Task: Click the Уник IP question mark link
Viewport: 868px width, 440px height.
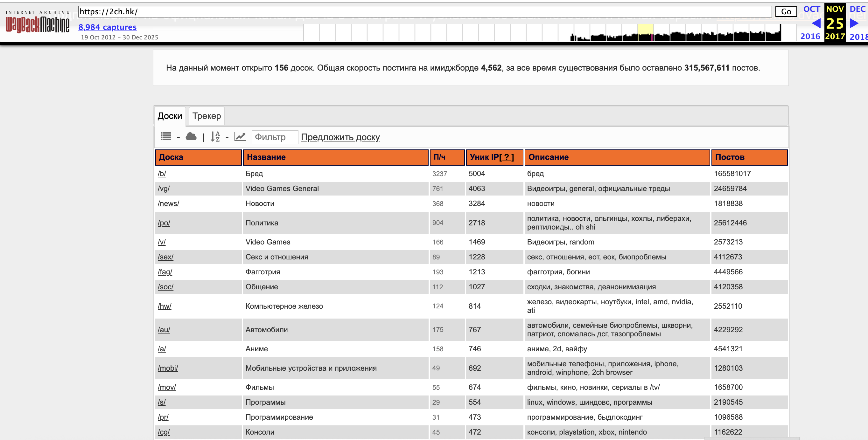Action: click(507, 157)
